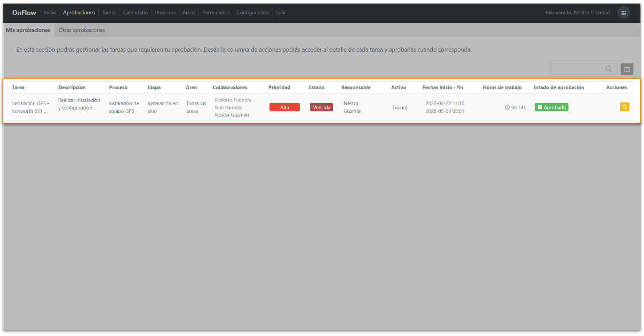
Task: Open the Aprobaciones menu item
Action: pyautogui.click(x=79, y=13)
